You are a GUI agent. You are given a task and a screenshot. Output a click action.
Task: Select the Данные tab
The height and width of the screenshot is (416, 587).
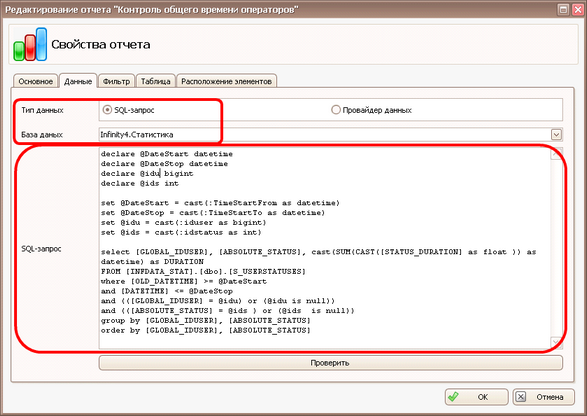click(x=78, y=81)
